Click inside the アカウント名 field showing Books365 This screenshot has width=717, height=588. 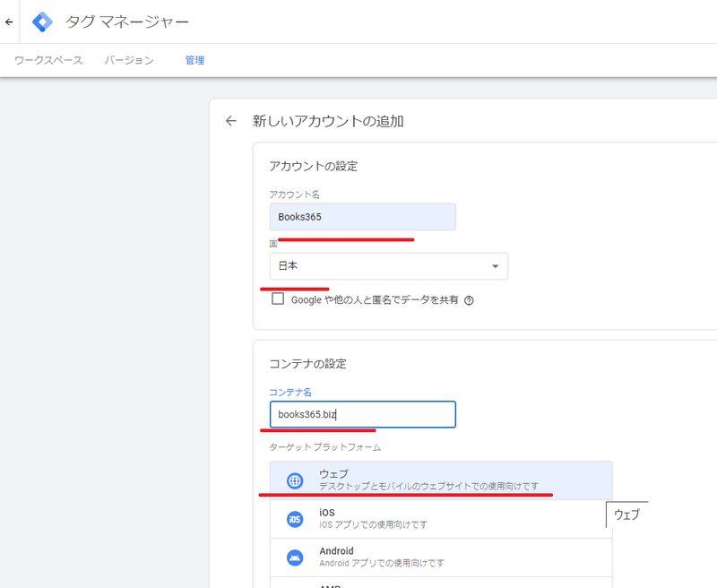pos(362,217)
